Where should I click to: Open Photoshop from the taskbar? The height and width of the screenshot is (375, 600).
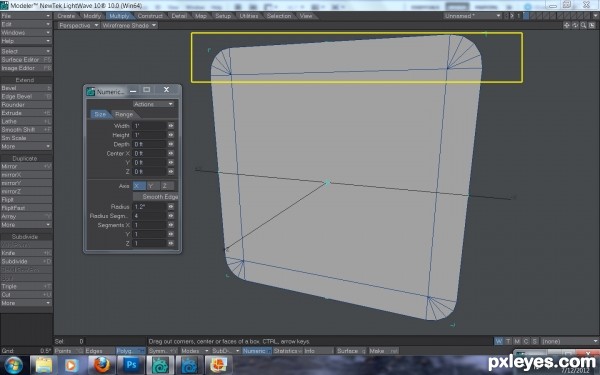click(x=130, y=365)
